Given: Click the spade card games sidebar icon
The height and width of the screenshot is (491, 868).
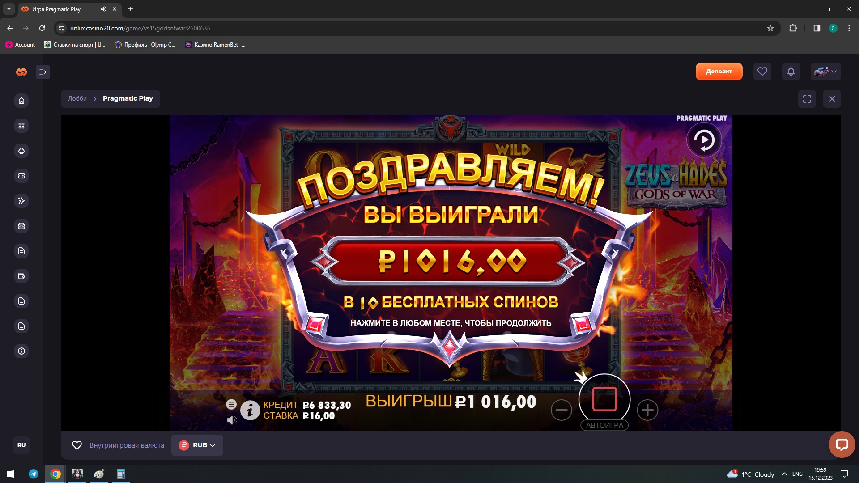Looking at the screenshot, I should click(21, 151).
